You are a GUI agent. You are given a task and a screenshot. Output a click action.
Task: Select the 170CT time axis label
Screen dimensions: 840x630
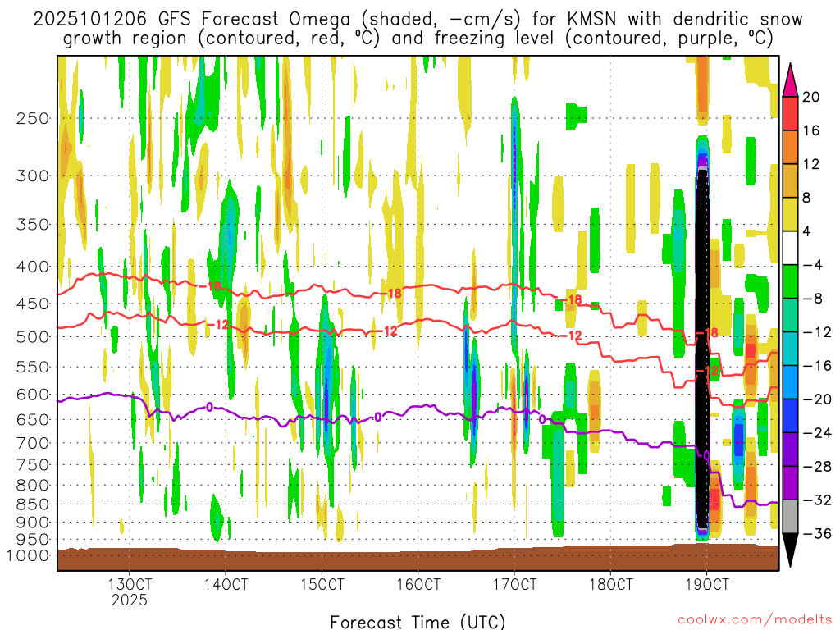tap(514, 584)
